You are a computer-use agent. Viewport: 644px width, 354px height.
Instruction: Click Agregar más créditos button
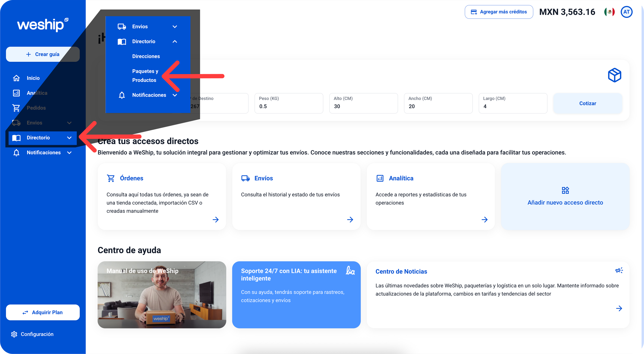pos(499,12)
